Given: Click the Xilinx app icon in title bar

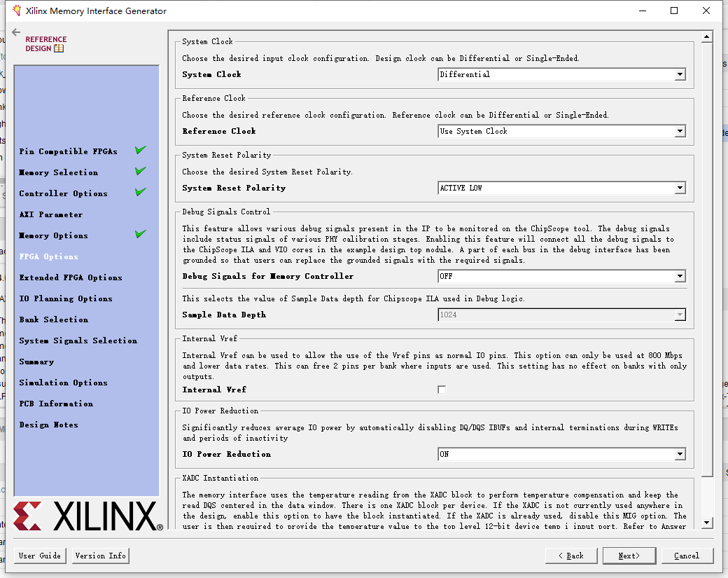Looking at the screenshot, I should tap(17, 11).
